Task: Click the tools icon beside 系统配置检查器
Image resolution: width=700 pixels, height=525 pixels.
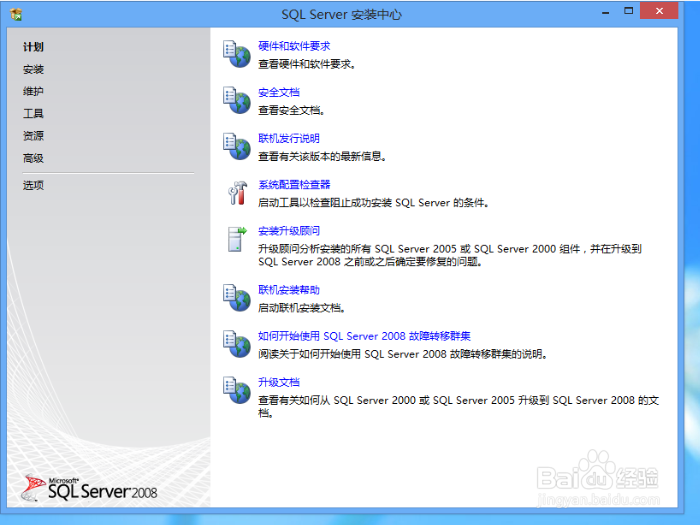Action: [x=237, y=193]
